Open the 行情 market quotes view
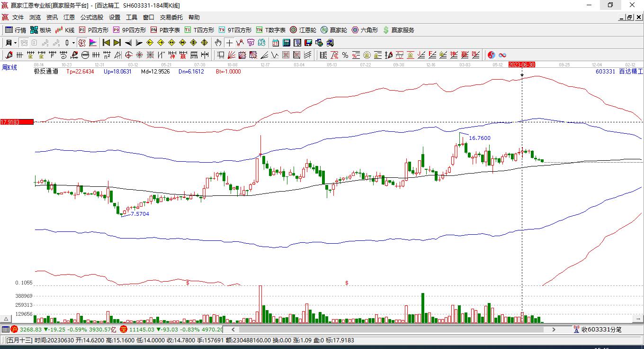The image size is (644, 349). tap(16, 30)
